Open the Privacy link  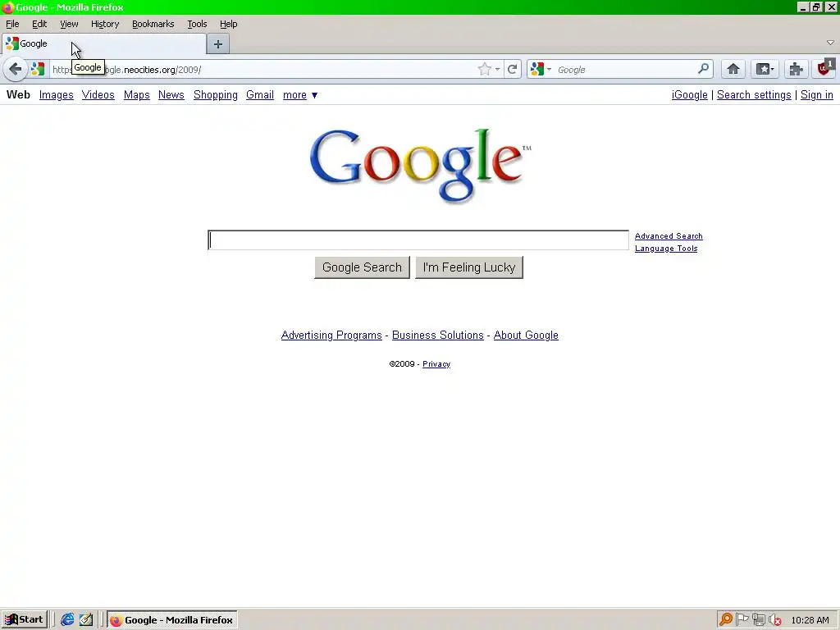click(436, 363)
